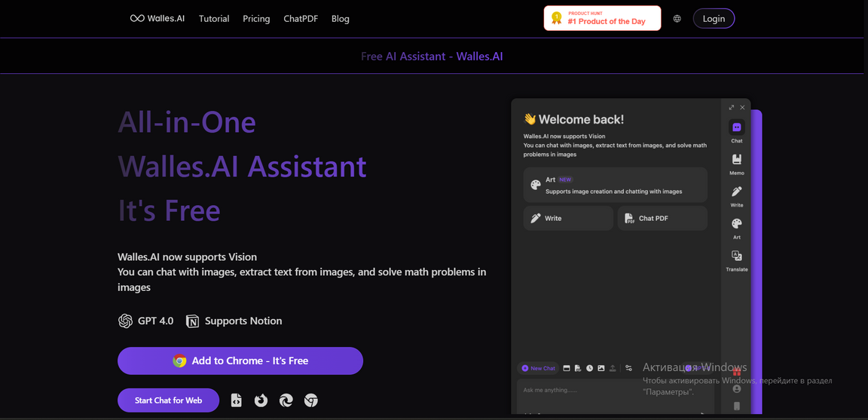Click the image upload icon in chat toolbar
The height and width of the screenshot is (420, 868).
(x=601, y=368)
